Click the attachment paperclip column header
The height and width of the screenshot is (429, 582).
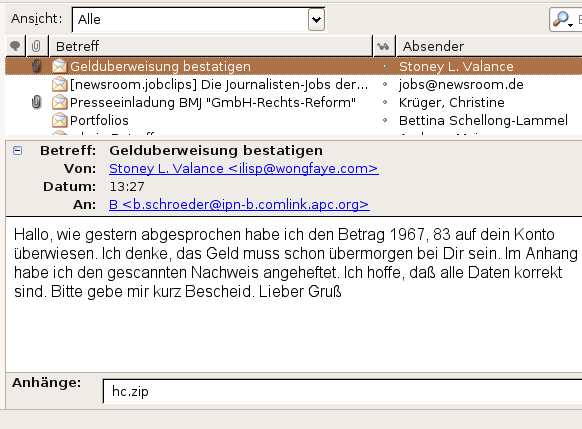click(x=36, y=46)
